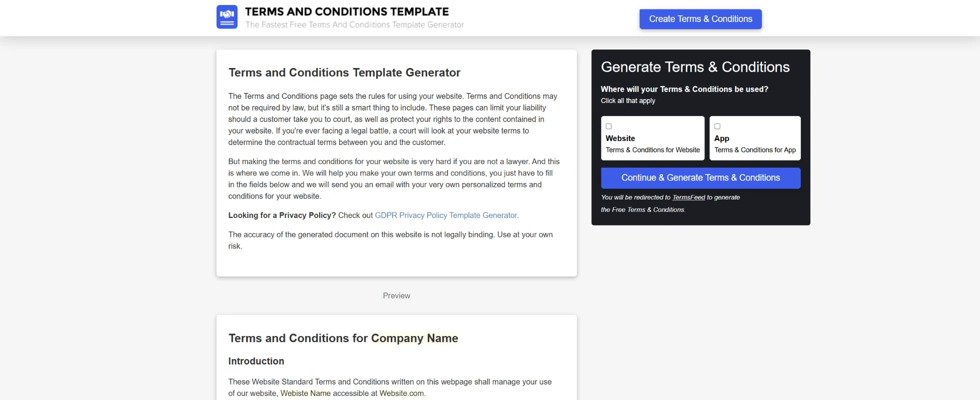The width and height of the screenshot is (980, 400).
Task: Click the "Terms and Conditions Template" site title
Action: tap(347, 11)
